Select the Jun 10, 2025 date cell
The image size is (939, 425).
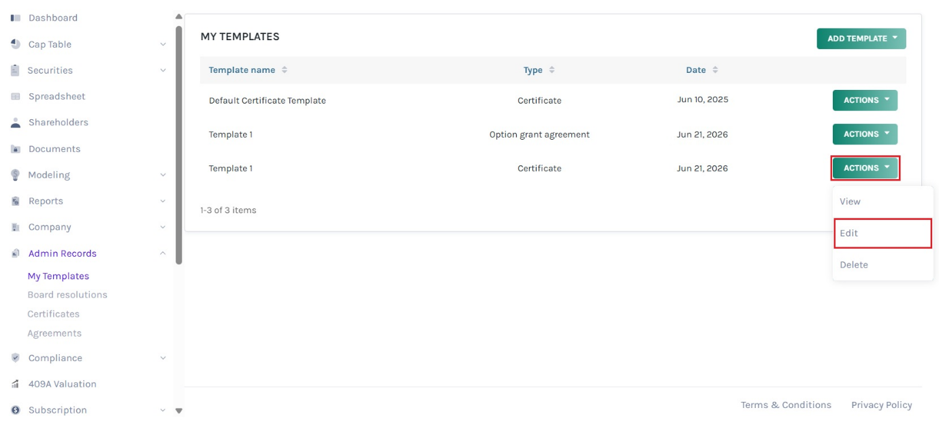702,100
